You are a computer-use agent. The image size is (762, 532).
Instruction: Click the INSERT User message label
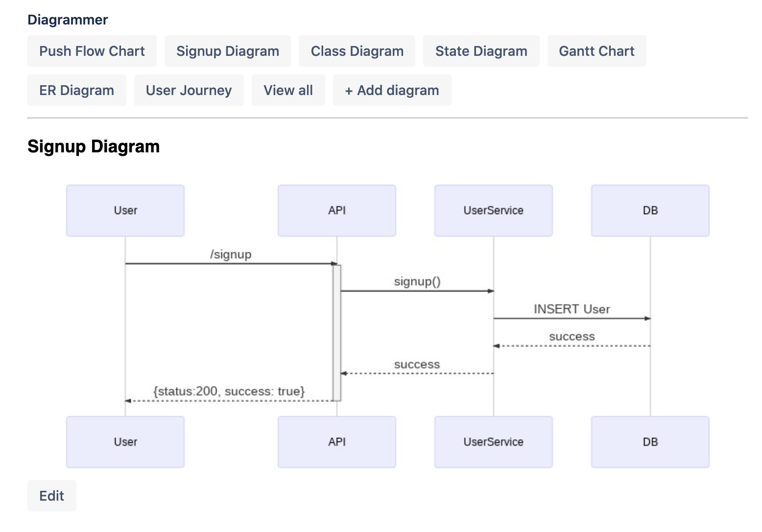[x=571, y=309]
